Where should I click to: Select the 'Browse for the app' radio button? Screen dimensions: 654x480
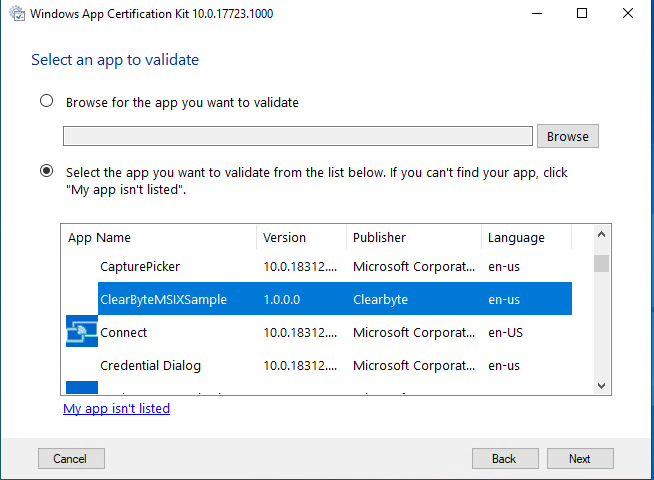pyautogui.click(x=46, y=101)
